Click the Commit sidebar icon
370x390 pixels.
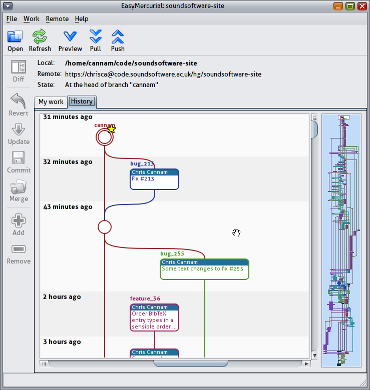(x=18, y=158)
